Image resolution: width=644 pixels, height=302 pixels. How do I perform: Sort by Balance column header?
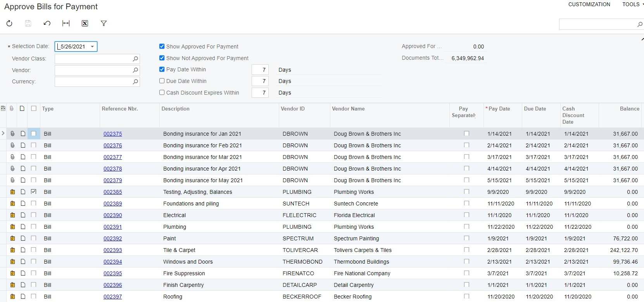tap(629, 109)
